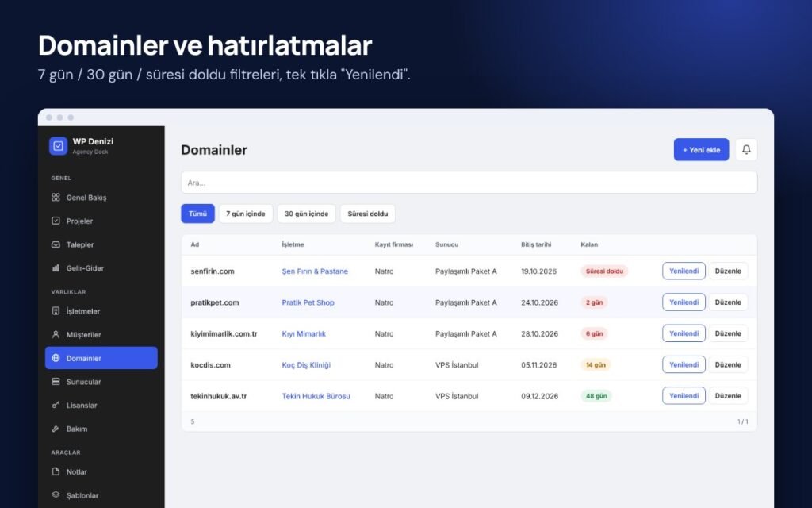Click the 14 gün badge
812x508 pixels.
pos(596,365)
